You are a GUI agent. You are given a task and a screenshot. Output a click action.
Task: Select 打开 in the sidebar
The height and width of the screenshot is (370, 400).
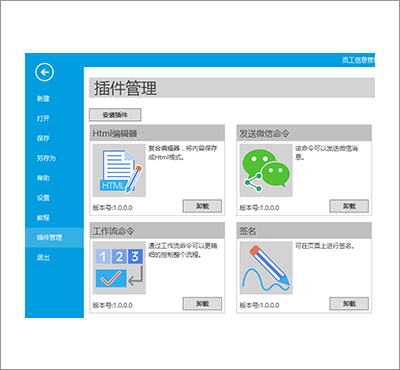(x=43, y=118)
